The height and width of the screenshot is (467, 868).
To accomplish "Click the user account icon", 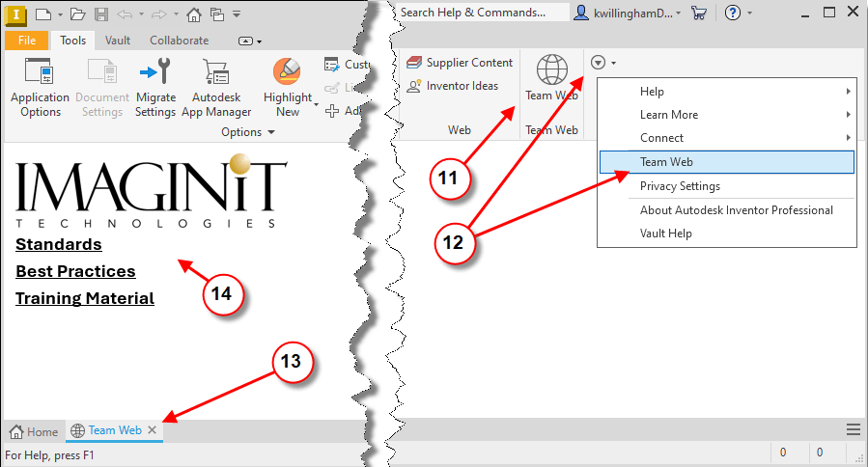I will click(x=580, y=13).
